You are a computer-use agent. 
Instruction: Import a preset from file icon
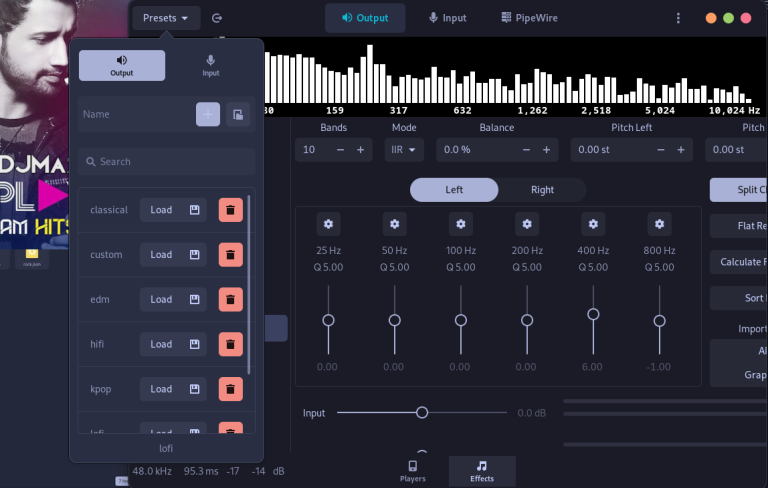coord(237,114)
